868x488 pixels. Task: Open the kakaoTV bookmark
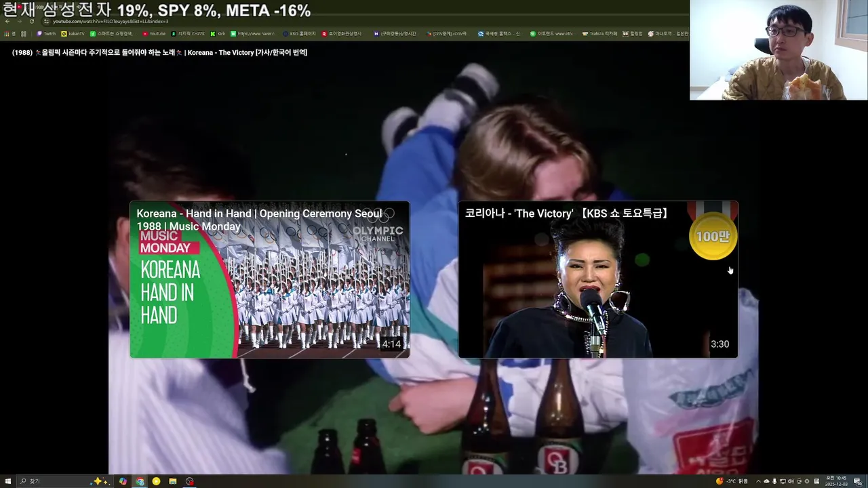73,33
